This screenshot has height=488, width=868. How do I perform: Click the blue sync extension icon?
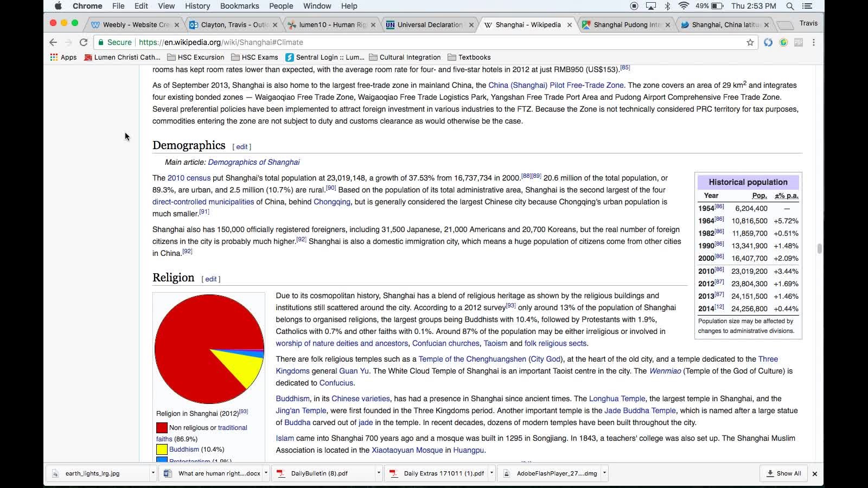[x=768, y=42]
